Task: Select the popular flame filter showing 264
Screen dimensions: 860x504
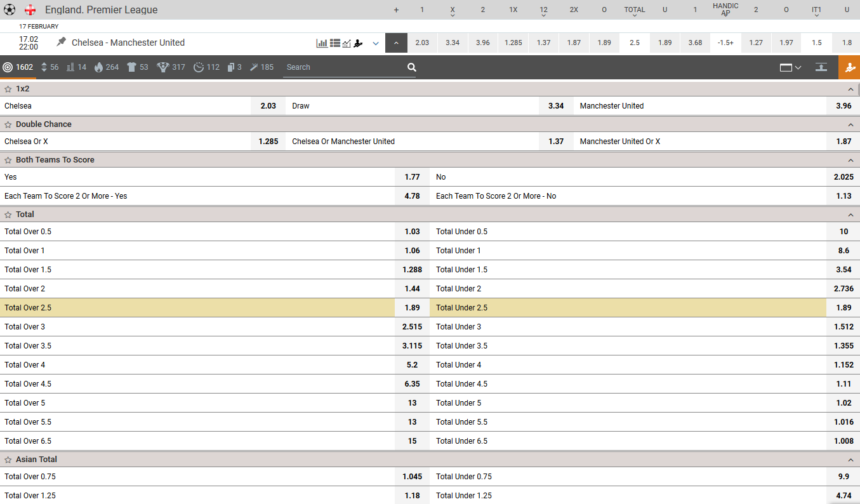Action: pos(107,67)
